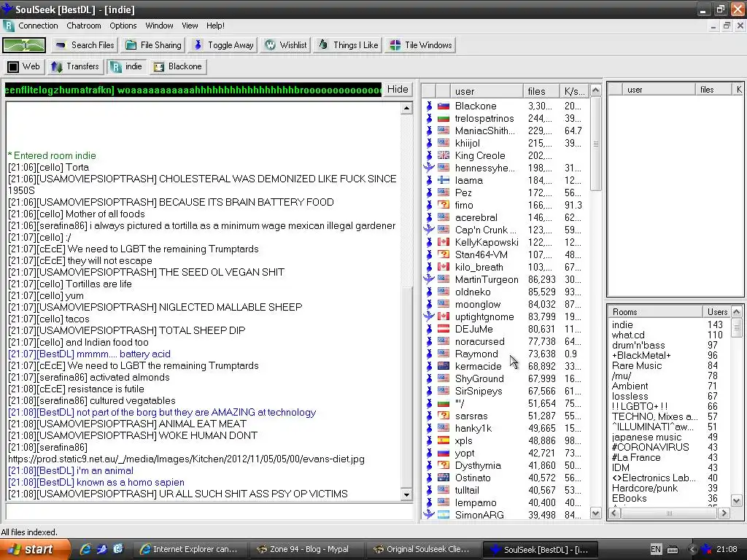
Task: Click the chat message input field
Action: coord(209,513)
